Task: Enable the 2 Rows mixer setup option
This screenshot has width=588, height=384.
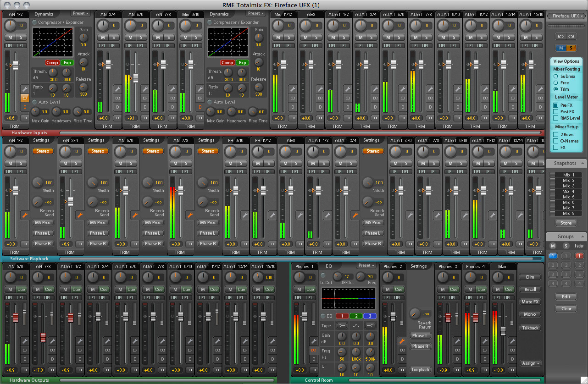Action: [x=556, y=135]
